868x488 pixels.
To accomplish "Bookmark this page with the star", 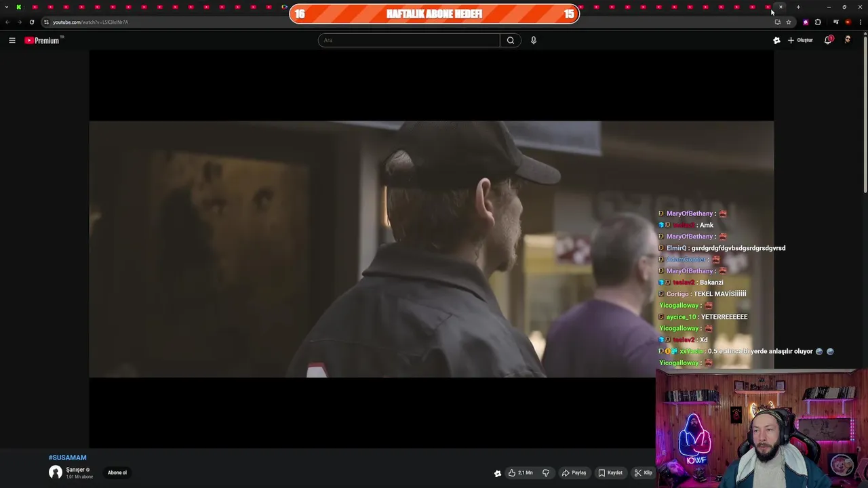I will pos(788,22).
